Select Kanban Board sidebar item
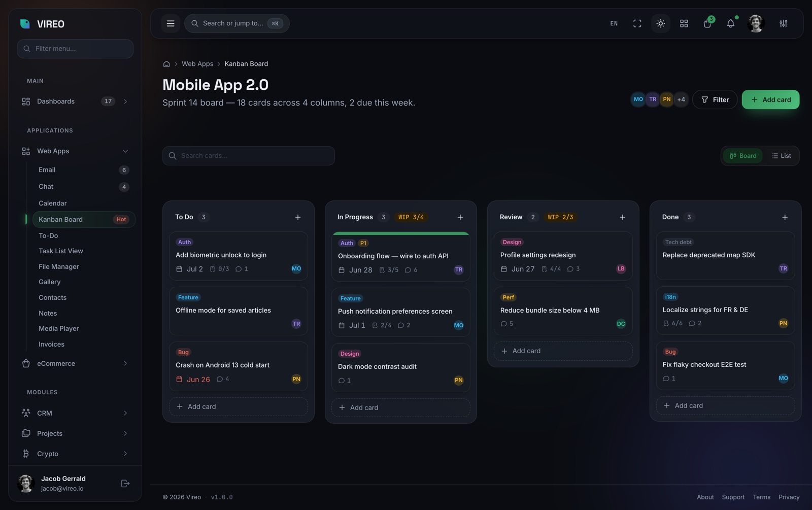This screenshot has height=510, width=812. [x=84, y=219]
